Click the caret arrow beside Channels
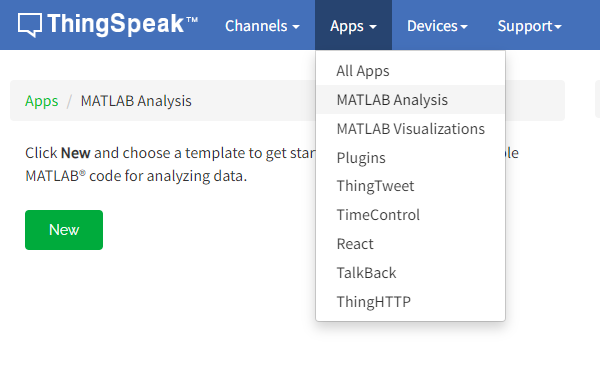The image size is (600, 380). (x=296, y=27)
